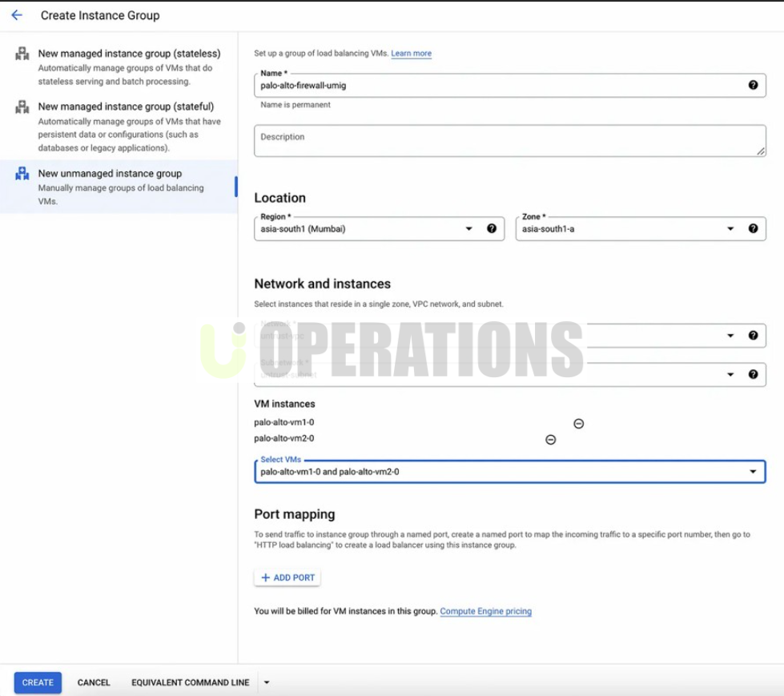Screen dimensions: 784x696
Task: Click the VM instances label
Action: (x=284, y=404)
